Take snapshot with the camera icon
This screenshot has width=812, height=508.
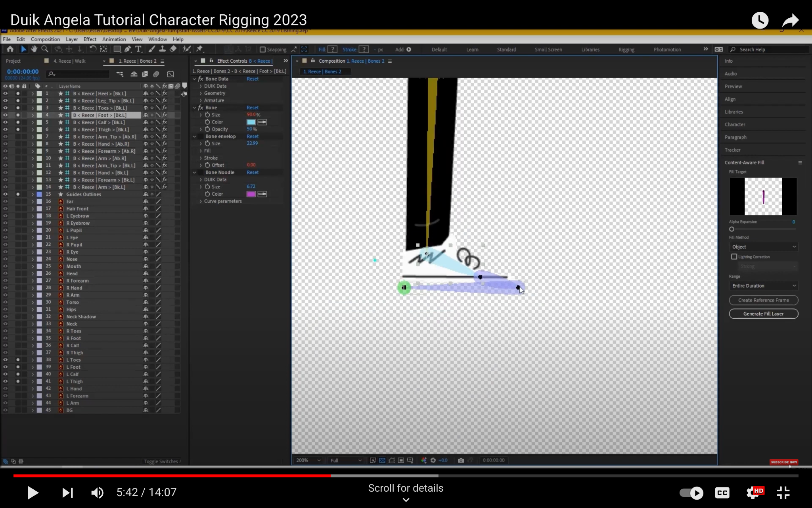click(x=461, y=460)
